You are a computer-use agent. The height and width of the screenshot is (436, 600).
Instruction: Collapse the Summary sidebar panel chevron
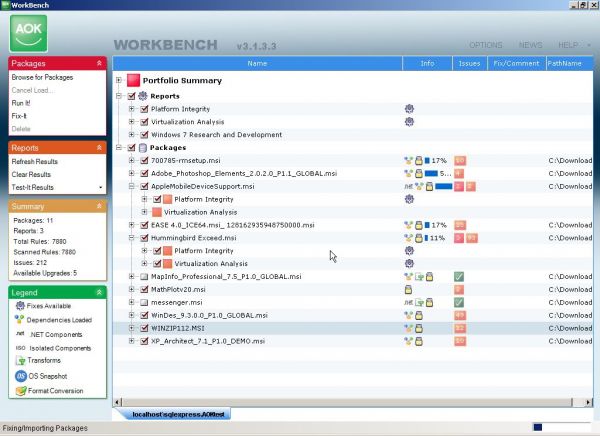[99, 206]
